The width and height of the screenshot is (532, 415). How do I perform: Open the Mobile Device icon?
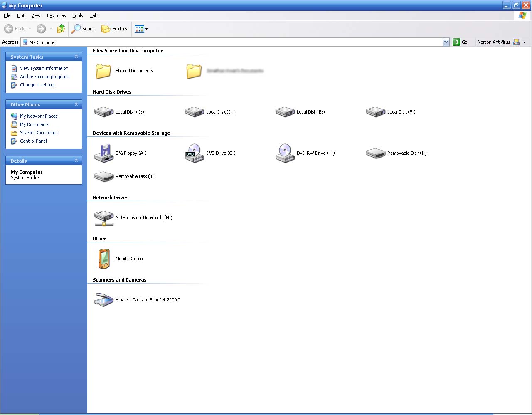coord(104,259)
